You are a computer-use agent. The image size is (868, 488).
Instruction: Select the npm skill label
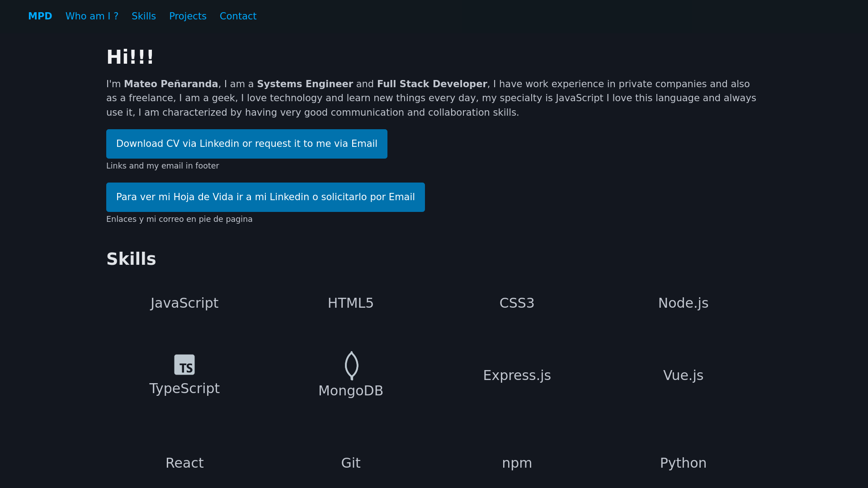(517, 463)
